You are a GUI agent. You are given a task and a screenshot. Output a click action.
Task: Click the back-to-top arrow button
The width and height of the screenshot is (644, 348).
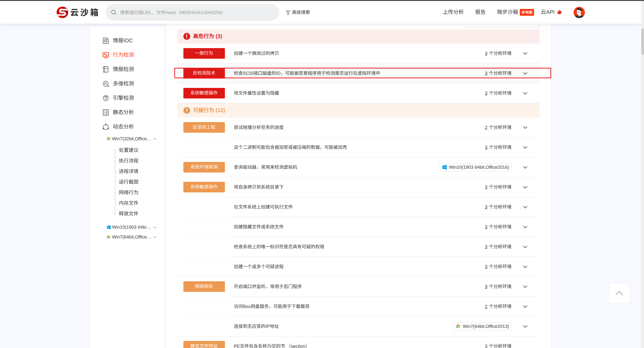(x=619, y=293)
